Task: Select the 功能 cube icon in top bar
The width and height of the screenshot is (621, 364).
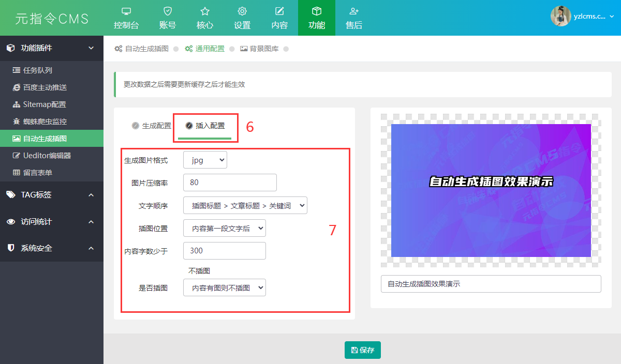Action: pyautogui.click(x=317, y=11)
